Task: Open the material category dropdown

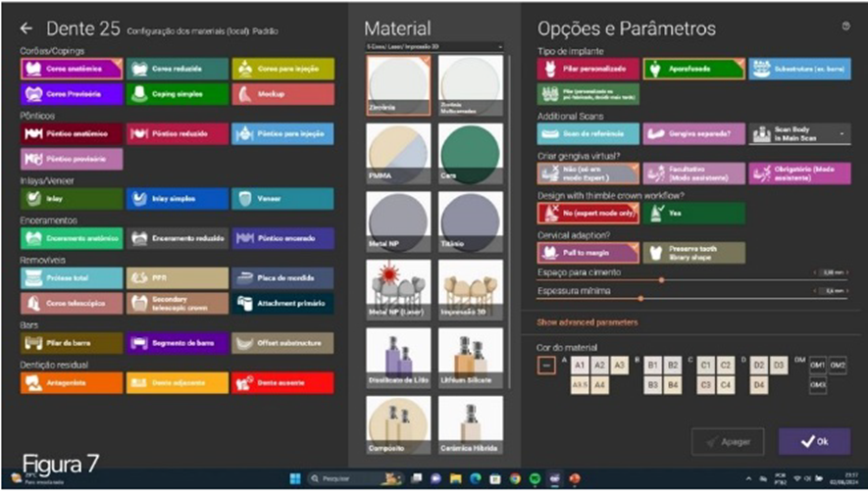Action: click(x=433, y=46)
